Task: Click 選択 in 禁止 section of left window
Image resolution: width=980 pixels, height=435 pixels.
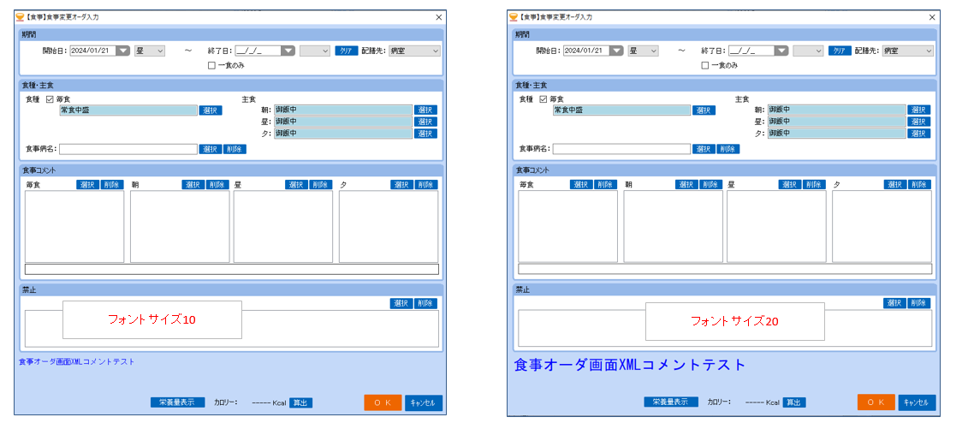Action: (401, 303)
